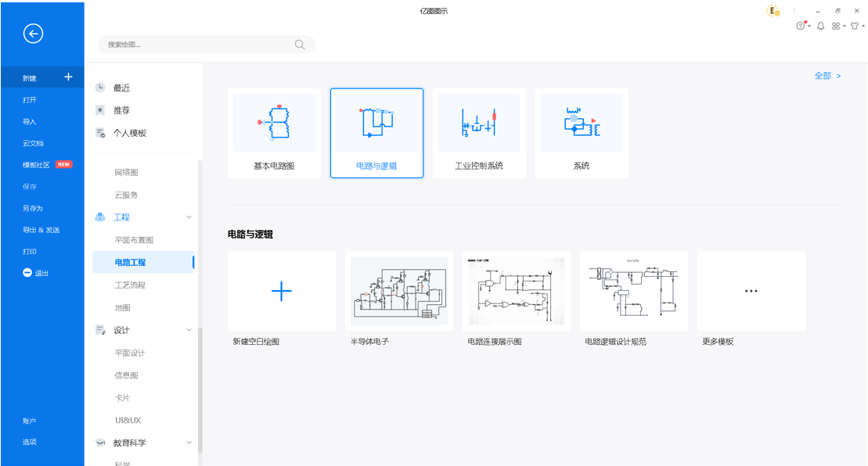Open the help question-mark icon
The width and height of the screenshot is (868, 466).
click(801, 26)
